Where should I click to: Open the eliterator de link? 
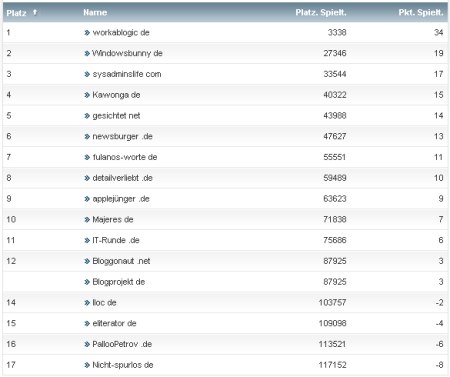click(x=114, y=323)
